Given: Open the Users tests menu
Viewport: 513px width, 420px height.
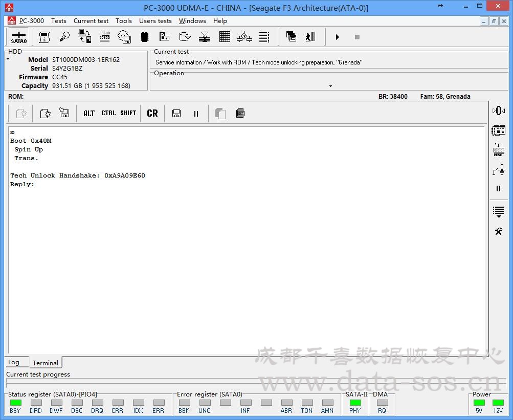Looking at the screenshot, I should (155, 21).
